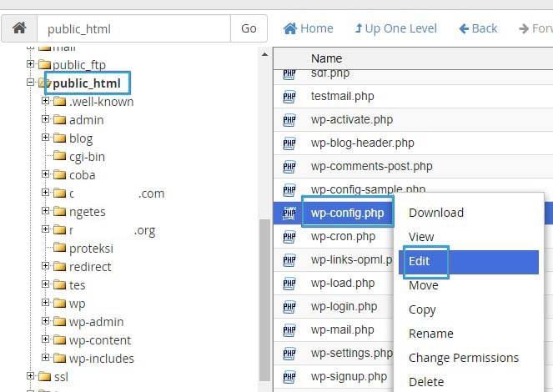Open the .well-known folder in tree
Viewport: 553px width, 392px height.
(x=101, y=102)
